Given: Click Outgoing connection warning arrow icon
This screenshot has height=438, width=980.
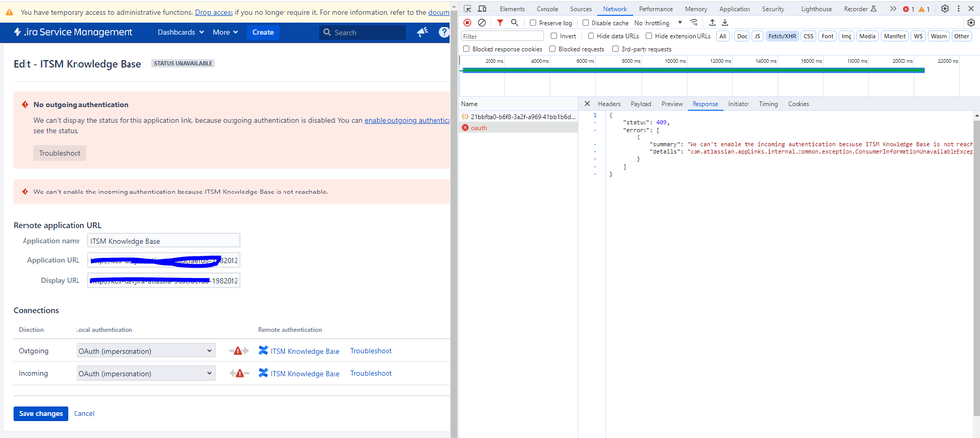Looking at the screenshot, I should pos(238,351).
